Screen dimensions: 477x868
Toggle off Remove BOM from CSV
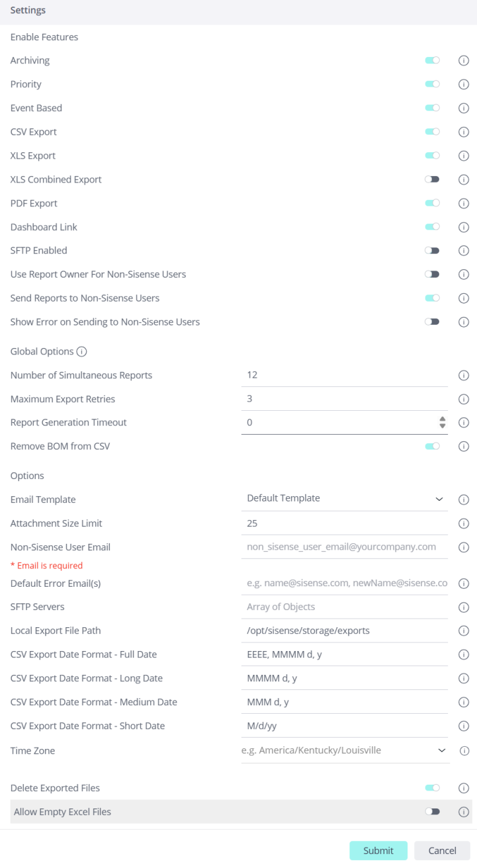[x=432, y=447]
